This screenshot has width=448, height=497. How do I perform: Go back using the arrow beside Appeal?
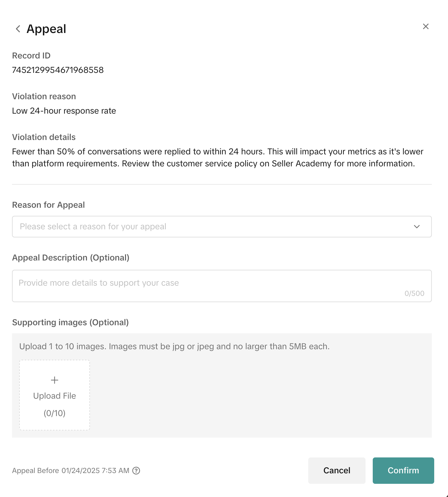coord(18,29)
